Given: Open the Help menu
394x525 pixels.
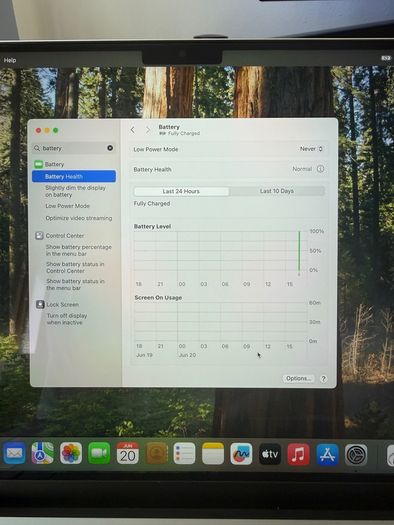Looking at the screenshot, I should click(10, 60).
